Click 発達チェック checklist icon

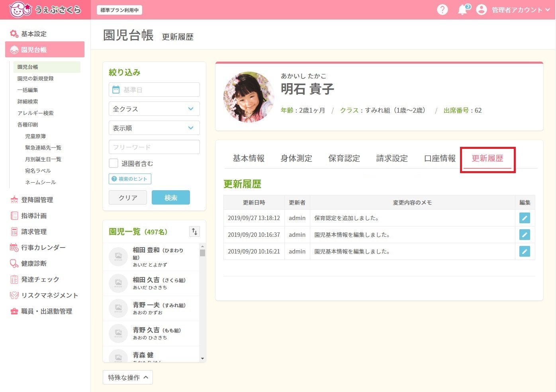pos(14,279)
